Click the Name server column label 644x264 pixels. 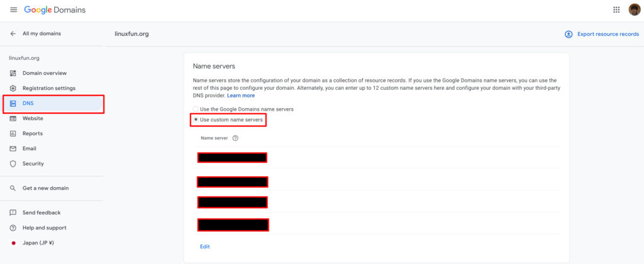click(x=214, y=138)
